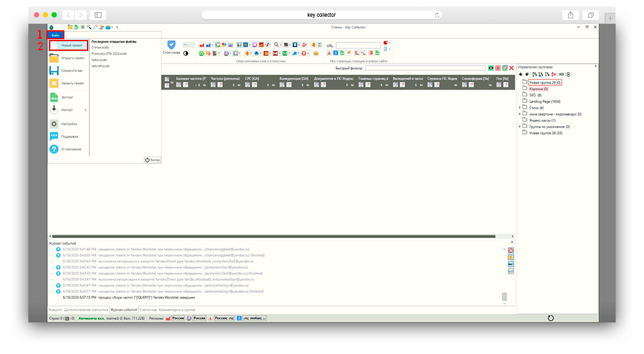The image size is (644, 354).
Task: Click the red X delete group icon
Action: [x=554, y=74]
